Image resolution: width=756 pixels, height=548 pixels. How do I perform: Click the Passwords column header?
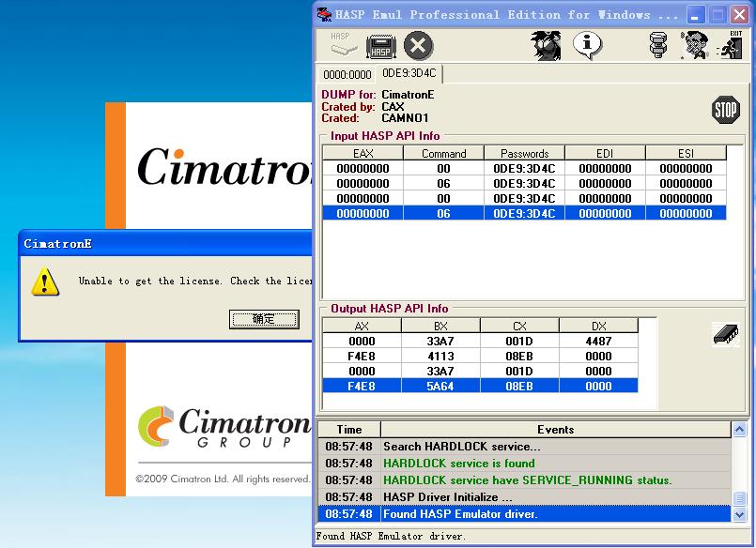[525, 154]
